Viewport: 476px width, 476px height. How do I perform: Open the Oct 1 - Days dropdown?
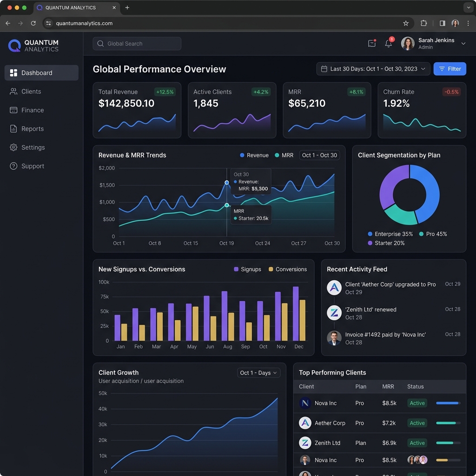[258, 373]
